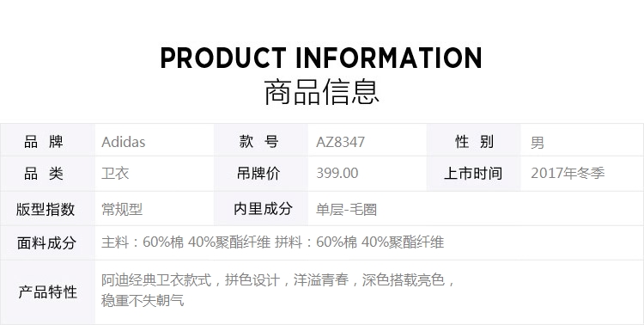Click the 2017年冬季 release value

pos(568,173)
